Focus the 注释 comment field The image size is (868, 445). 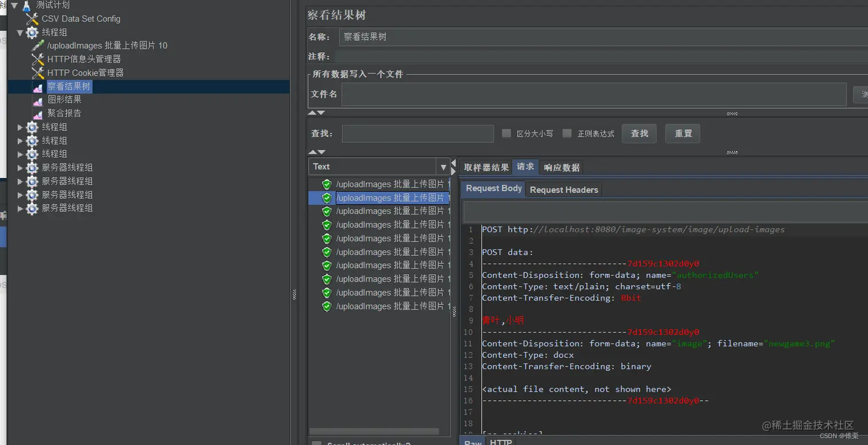601,56
